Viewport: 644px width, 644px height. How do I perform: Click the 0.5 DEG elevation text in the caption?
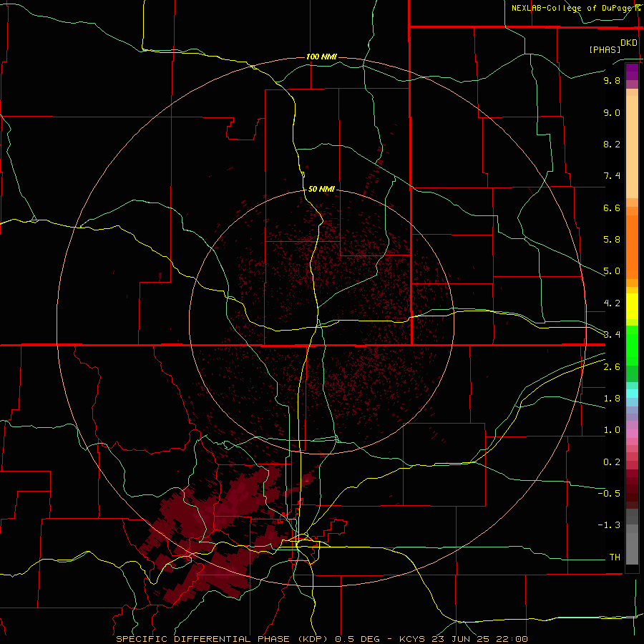click(x=358, y=639)
